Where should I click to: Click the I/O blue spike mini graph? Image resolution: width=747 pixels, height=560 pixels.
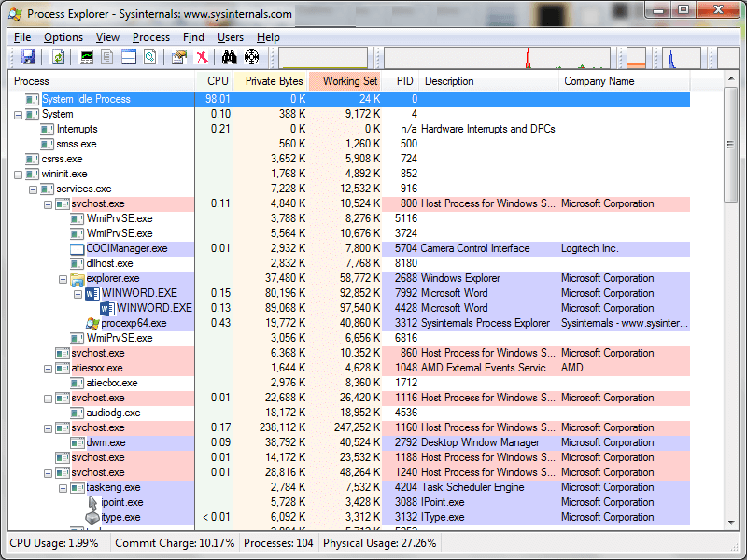682,58
